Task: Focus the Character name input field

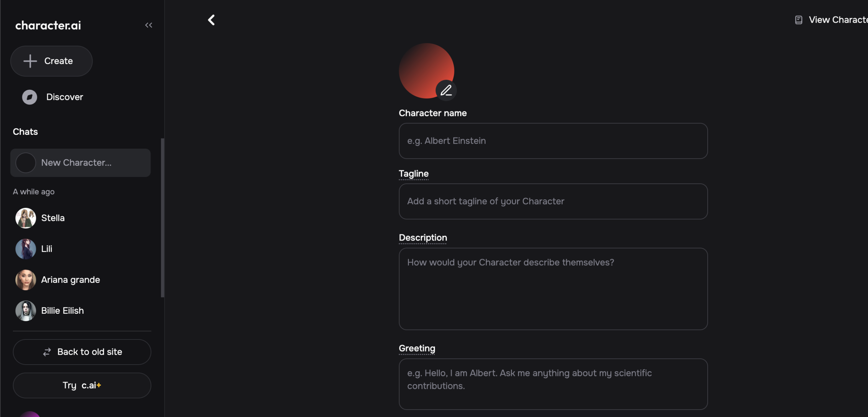Action: tap(553, 141)
